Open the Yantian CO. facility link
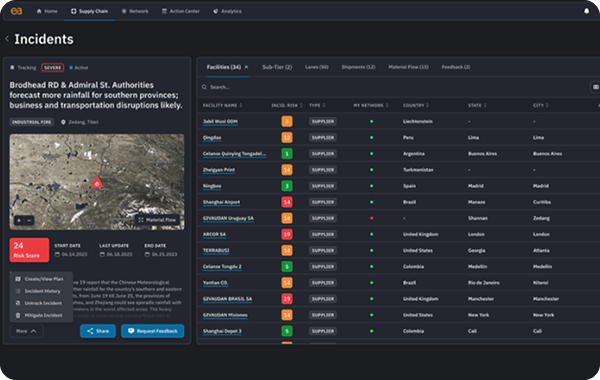600x380 pixels. click(x=215, y=283)
